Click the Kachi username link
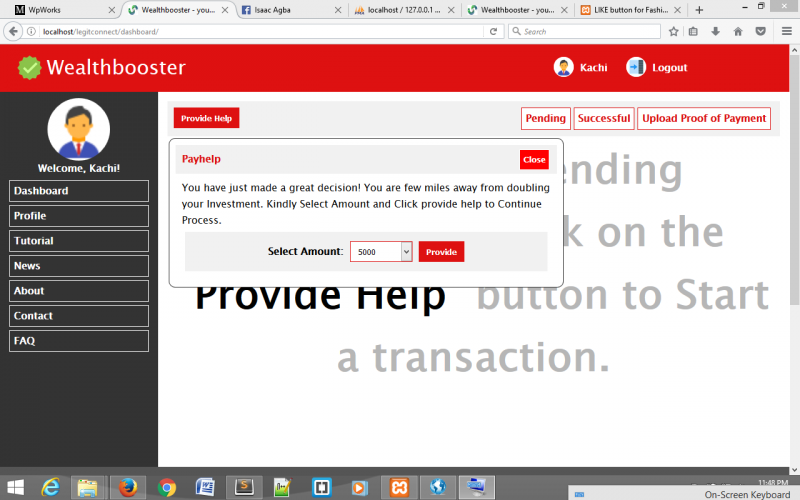The height and width of the screenshot is (500, 800). [x=593, y=67]
